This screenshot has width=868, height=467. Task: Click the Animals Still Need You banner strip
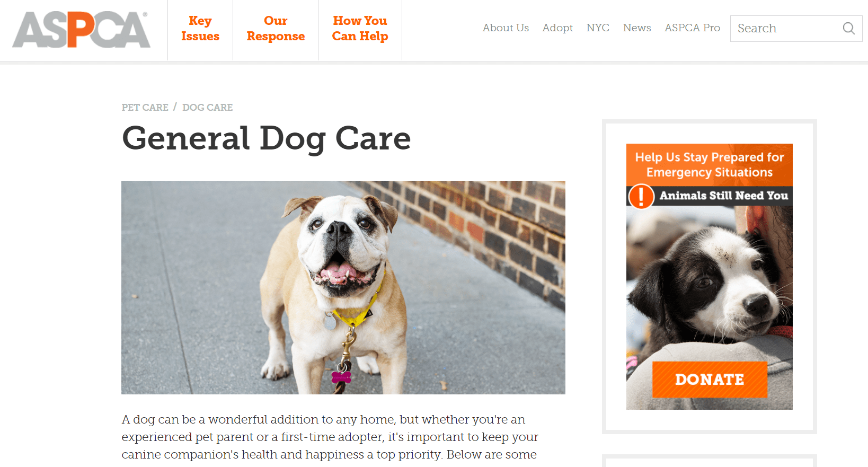[x=710, y=196]
